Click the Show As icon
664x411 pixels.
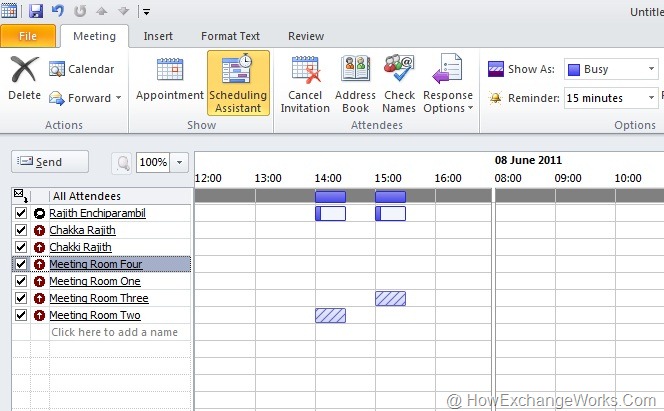point(495,69)
